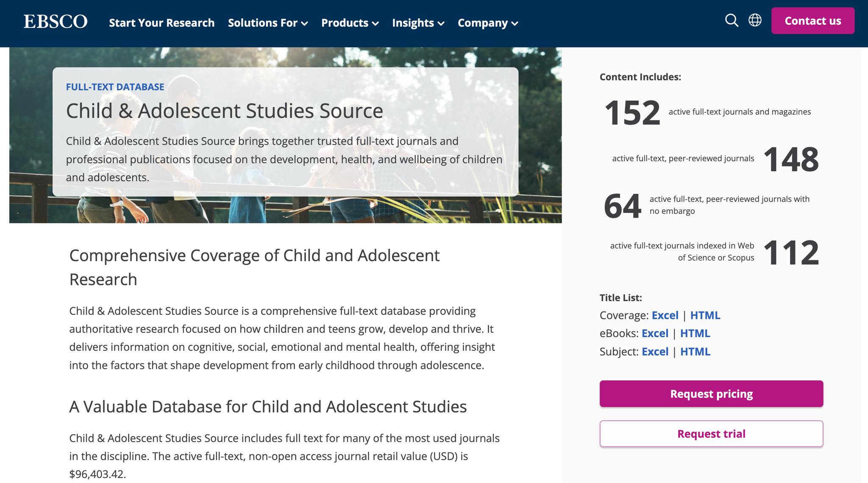Screen dimensions: 868x483
Task: Click the $96,403.42 retail value text
Action: pyautogui.click(x=97, y=474)
